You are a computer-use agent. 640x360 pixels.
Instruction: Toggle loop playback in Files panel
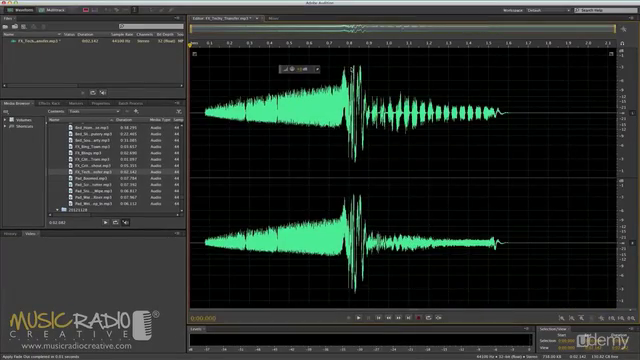point(93,93)
